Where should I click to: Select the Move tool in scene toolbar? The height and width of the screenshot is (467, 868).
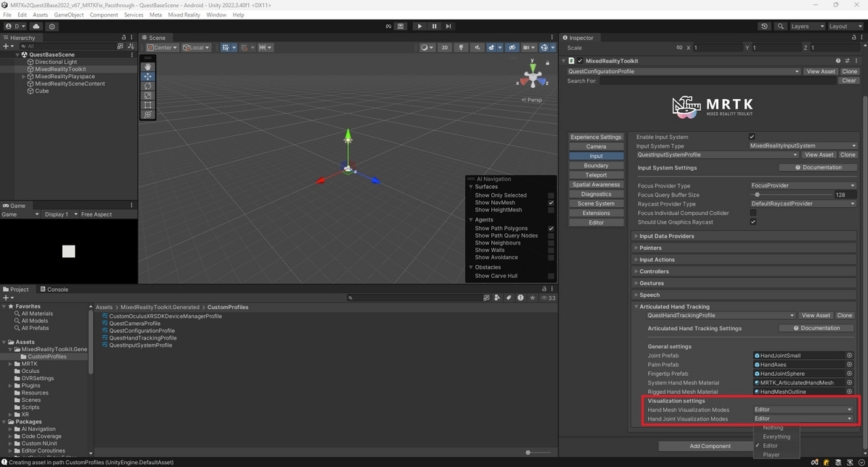coord(148,76)
